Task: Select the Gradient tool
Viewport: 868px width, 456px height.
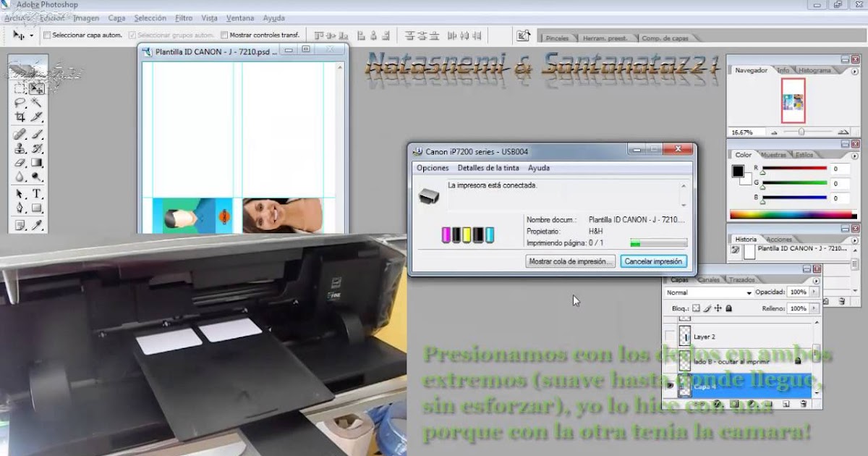Action: click(x=37, y=163)
